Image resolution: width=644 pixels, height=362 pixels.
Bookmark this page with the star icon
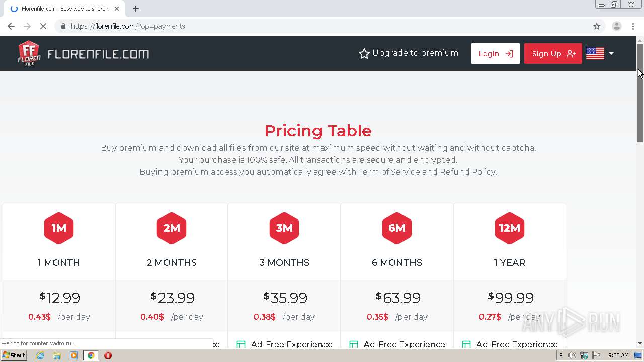click(597, 26)
